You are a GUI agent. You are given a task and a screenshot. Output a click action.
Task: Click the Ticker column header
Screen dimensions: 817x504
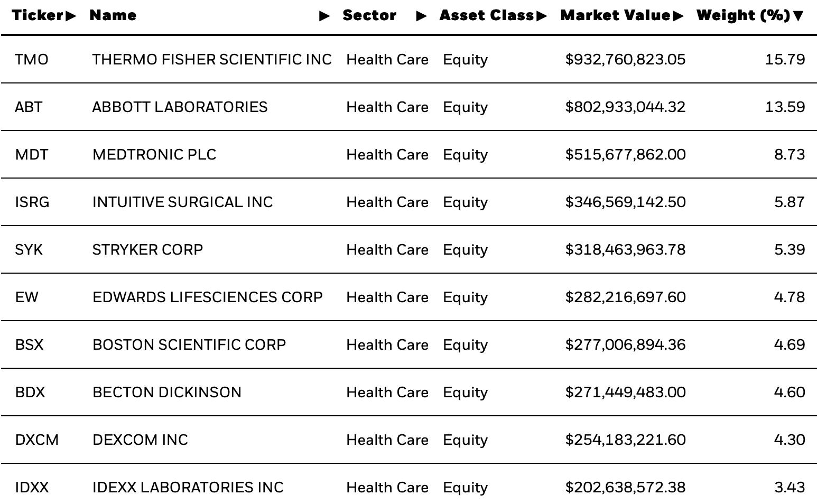[38, 15]
